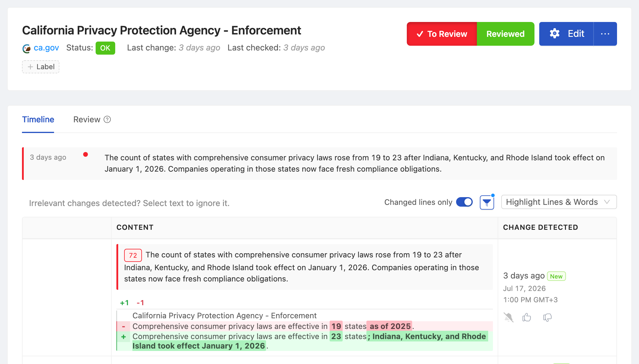639x364 pixels.
Task: Click the Edit gear icon
Action: pos(554,34)
